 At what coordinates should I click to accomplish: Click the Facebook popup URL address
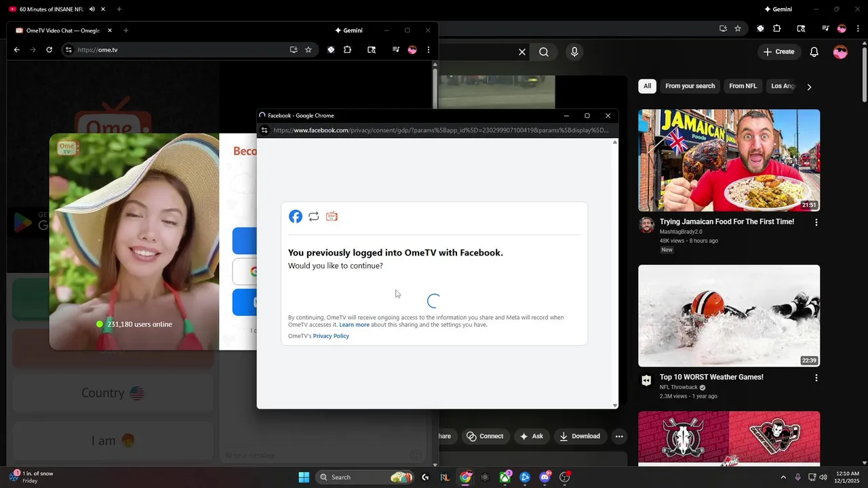441,130
